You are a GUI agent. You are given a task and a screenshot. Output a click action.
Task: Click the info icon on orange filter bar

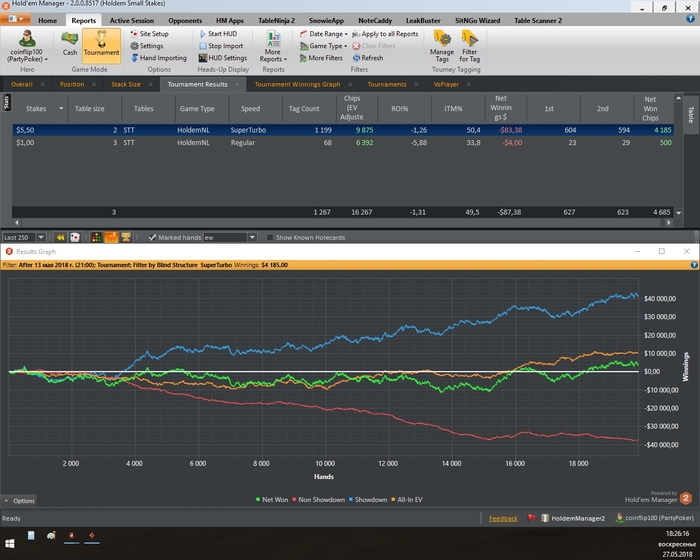coord(694,265)
